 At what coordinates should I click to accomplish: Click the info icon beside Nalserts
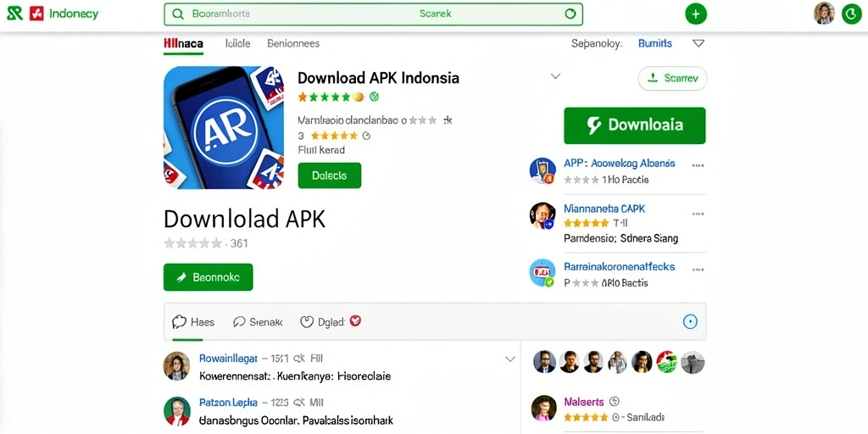click(614, 401)
